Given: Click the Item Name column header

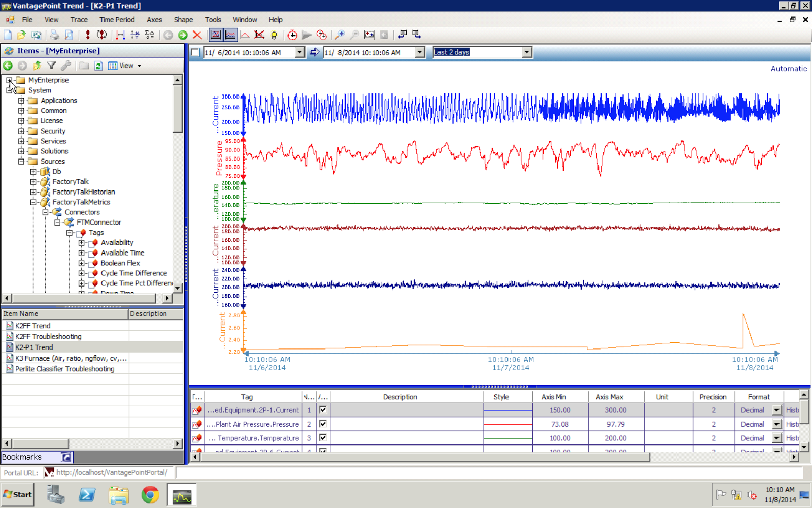Looking at the screenshot, I should (65, 314).
